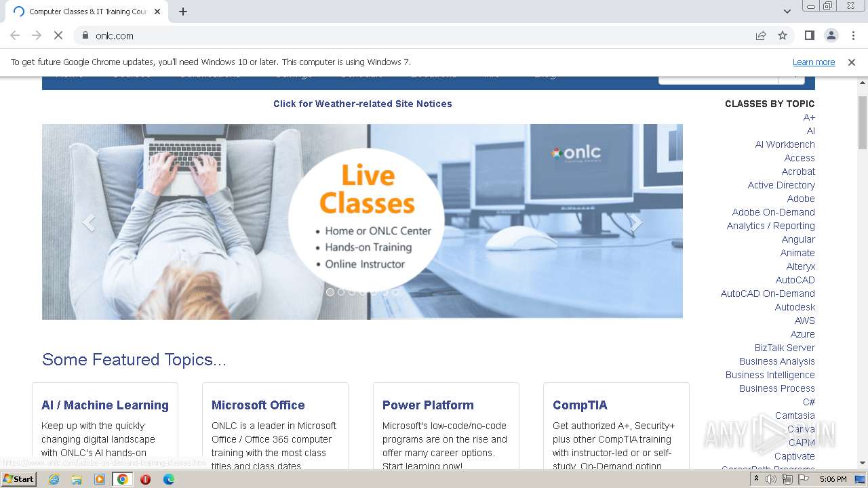Open Internet Explorer from taskbar

[54, 479]
